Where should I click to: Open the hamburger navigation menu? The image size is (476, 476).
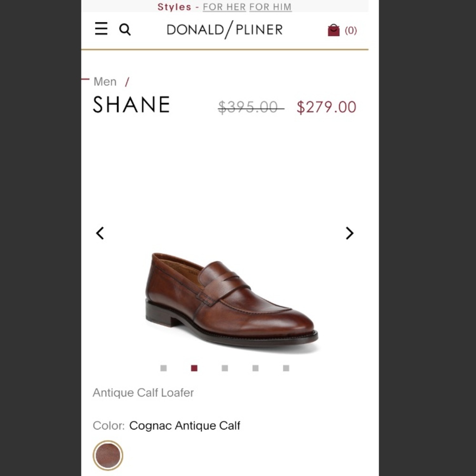pos(101,29)
